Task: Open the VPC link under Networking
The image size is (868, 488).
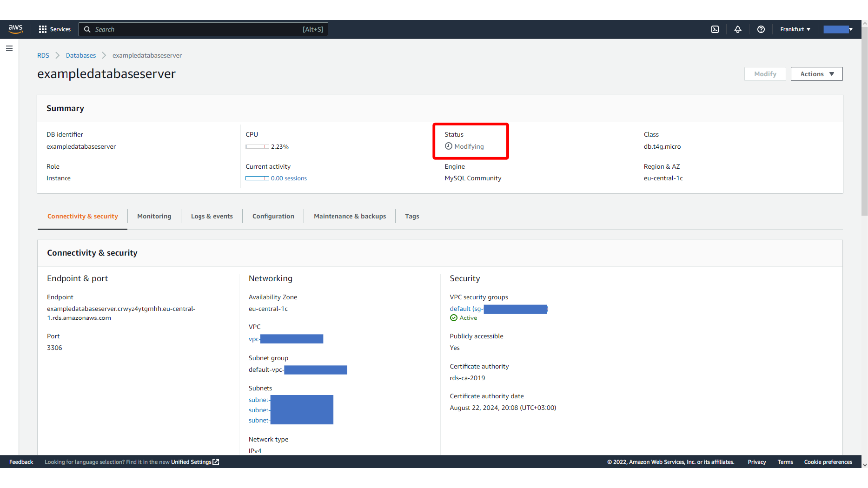Action: (286, 339)
